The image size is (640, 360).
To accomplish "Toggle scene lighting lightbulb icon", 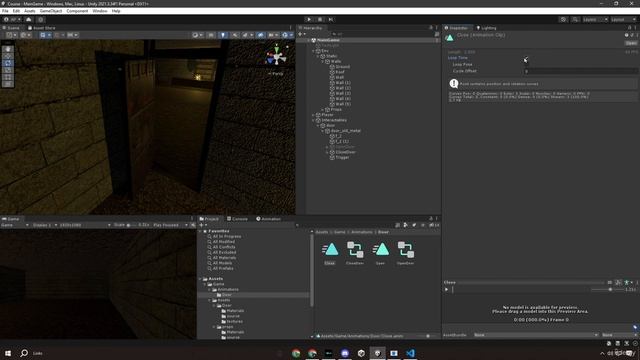I will tap(223, 35).
